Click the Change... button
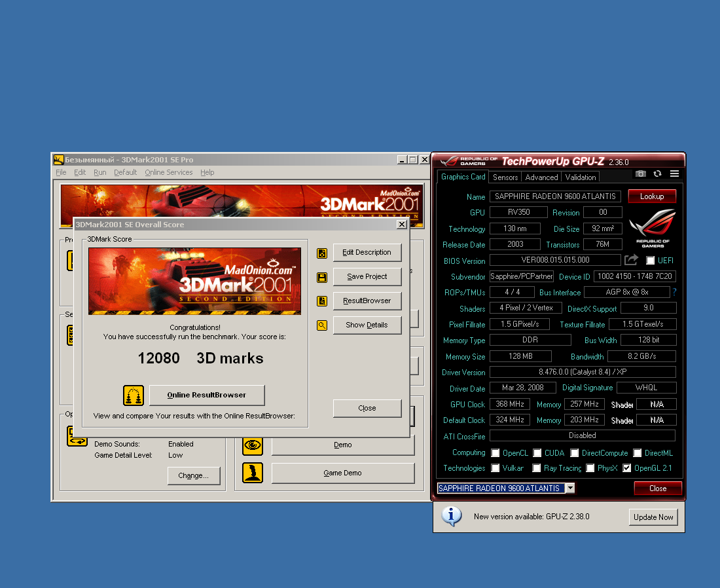The height and width of the screenshot is (588, 720). pyautogui.click(x=193, y=475)
